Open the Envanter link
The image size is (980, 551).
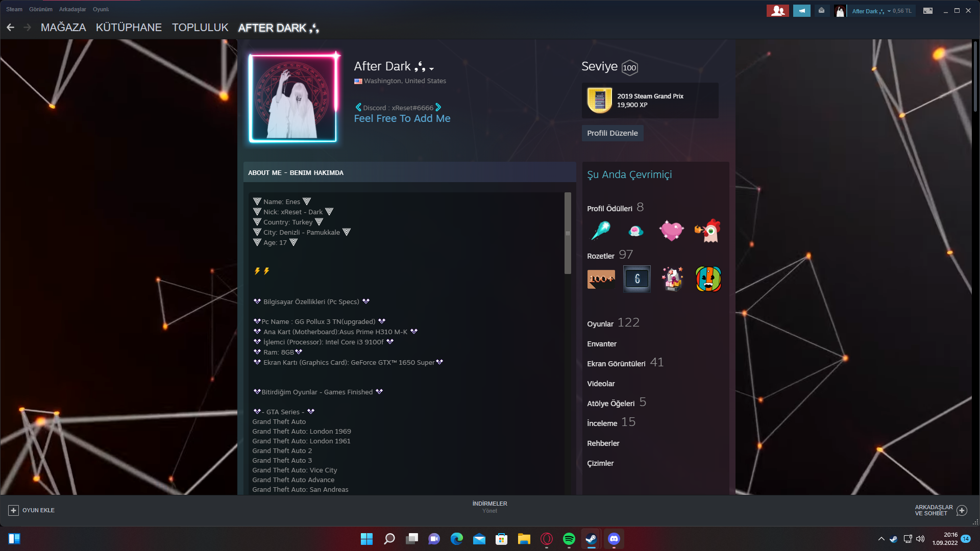(602, 344)
